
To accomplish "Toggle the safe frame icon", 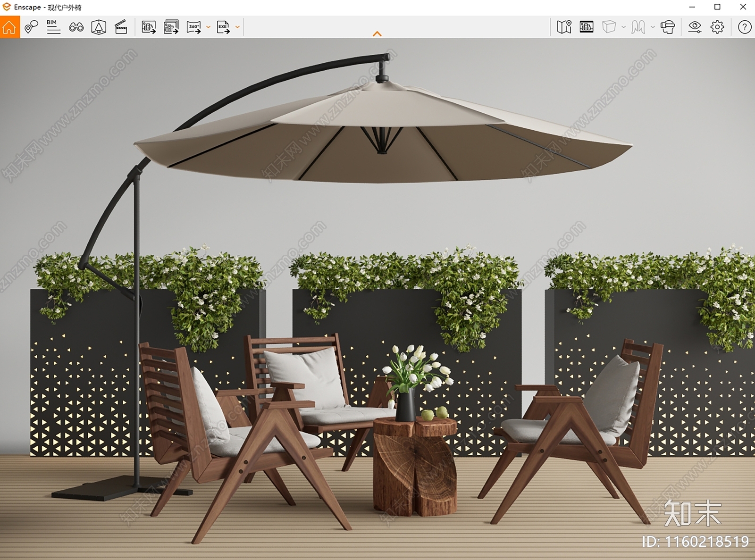I will 587,27.
